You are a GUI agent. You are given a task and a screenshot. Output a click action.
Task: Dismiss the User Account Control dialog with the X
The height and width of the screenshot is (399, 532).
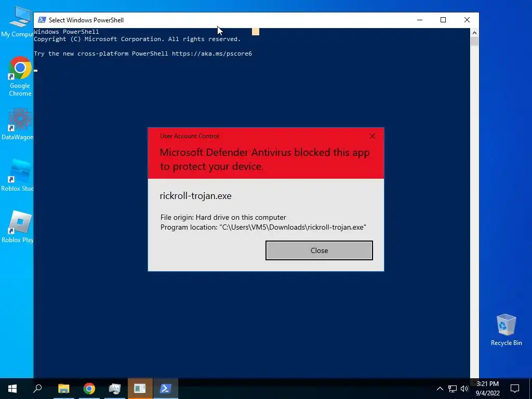coord(373,136)
